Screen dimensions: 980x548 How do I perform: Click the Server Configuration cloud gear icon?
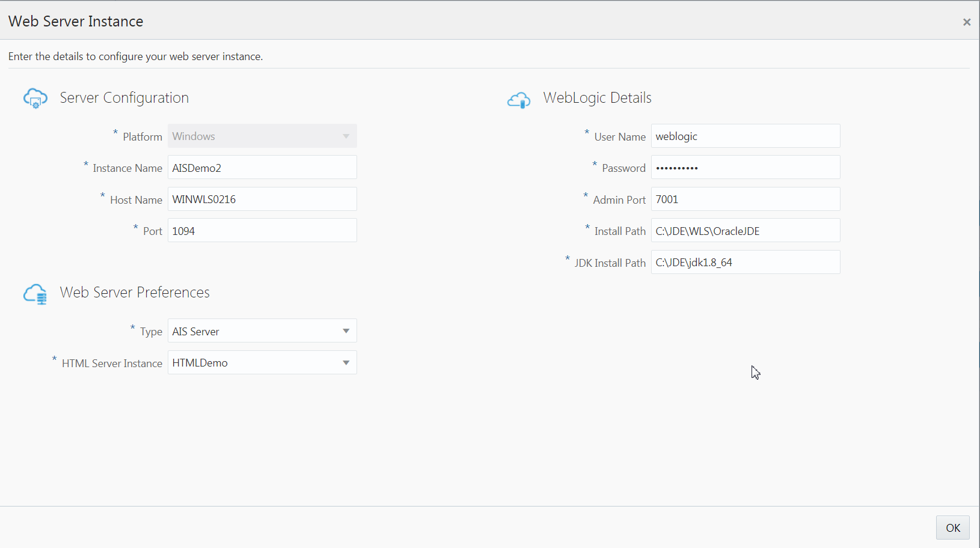pos(35,98)
